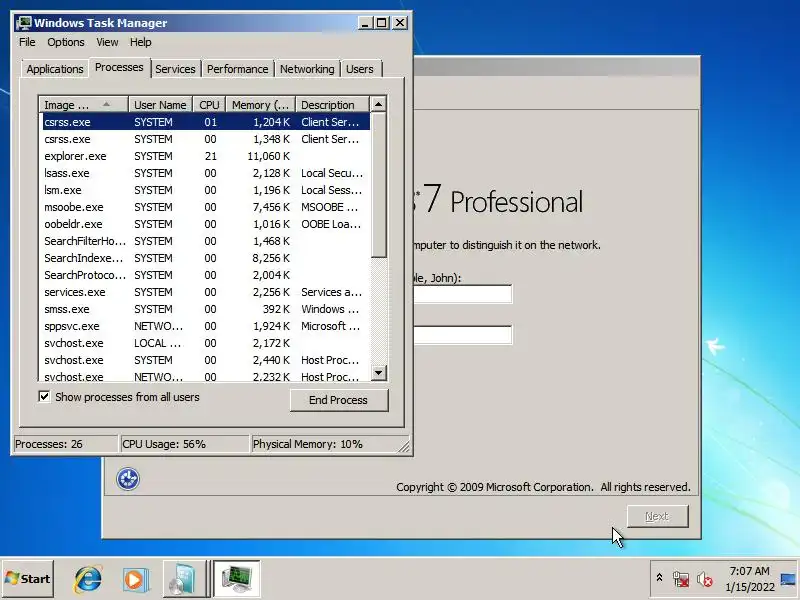Go to the Networking tab

click(x=307, y=69)
